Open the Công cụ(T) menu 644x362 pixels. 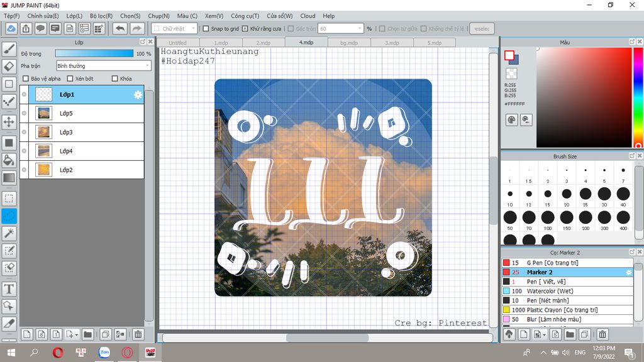[245, 16]
